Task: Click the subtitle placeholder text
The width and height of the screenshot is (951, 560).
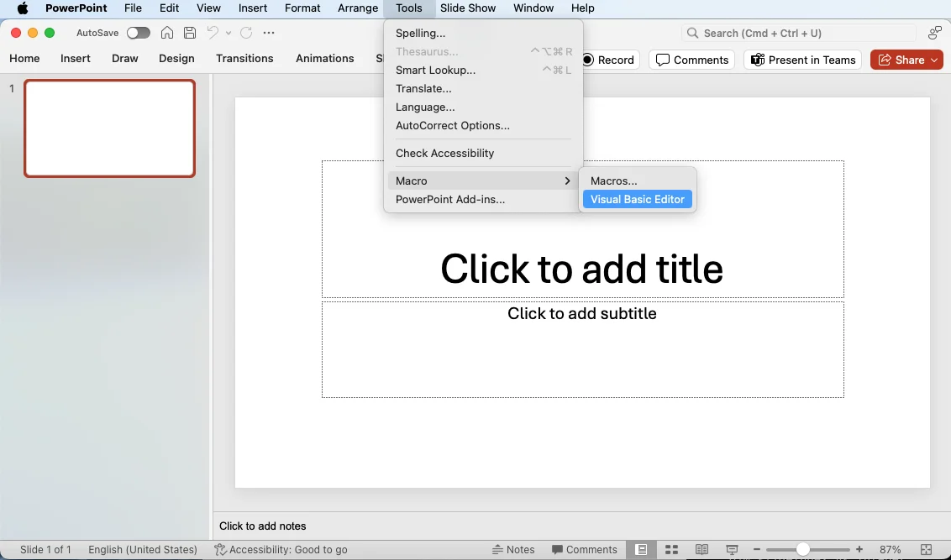Action: click(x=581, y=313)
